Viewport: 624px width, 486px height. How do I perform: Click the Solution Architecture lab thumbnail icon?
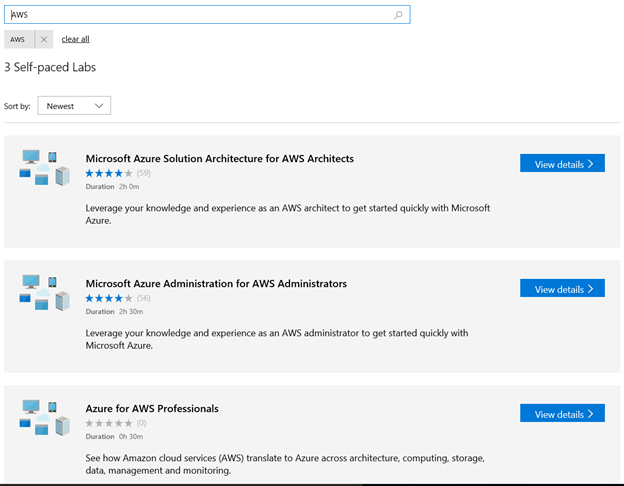(x=45, y=168)
